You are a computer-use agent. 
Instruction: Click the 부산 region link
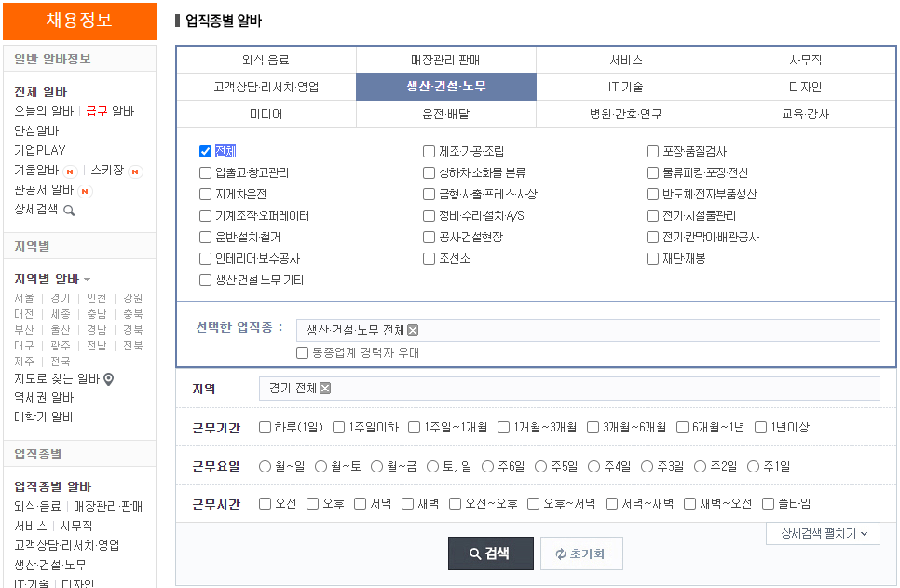[x=24, y=330]
